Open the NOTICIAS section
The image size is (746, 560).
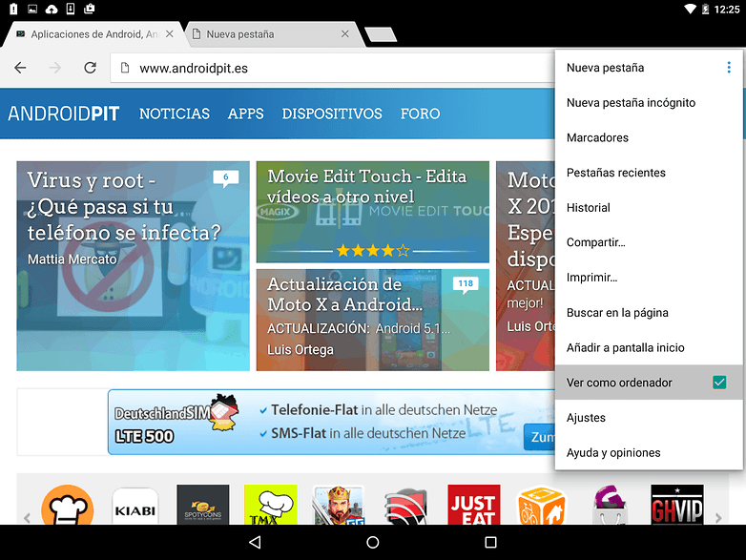175,114
